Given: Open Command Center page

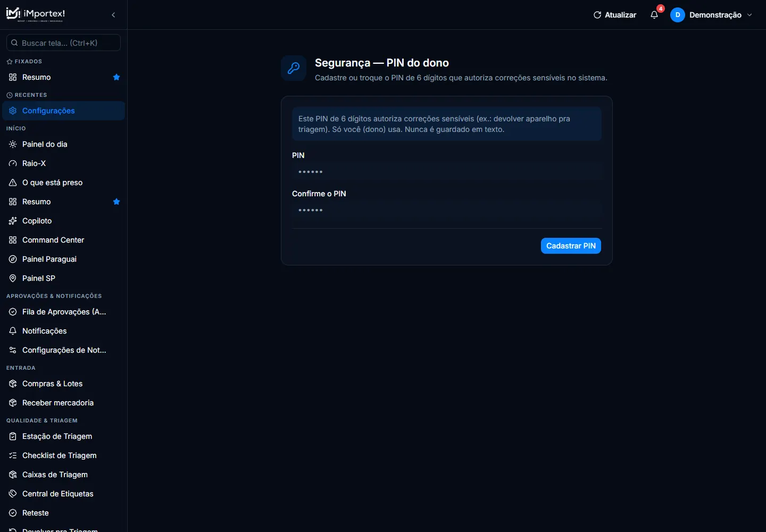Looking at the screenshot, I should coord(64,240).
